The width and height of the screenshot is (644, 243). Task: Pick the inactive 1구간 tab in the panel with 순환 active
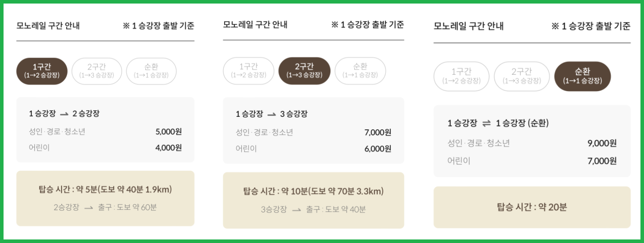point(461,76)
